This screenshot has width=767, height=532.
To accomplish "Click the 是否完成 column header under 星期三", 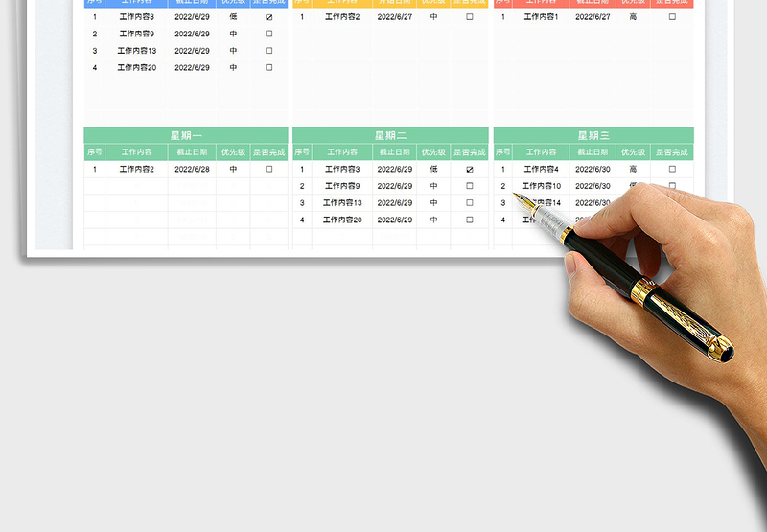I will coord(672,151).
